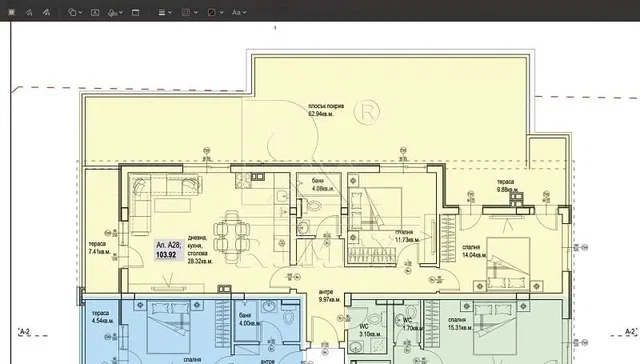The image size is (640, 364).
Task: Open the Sign signature menu
Action: [x=115, y=12]
